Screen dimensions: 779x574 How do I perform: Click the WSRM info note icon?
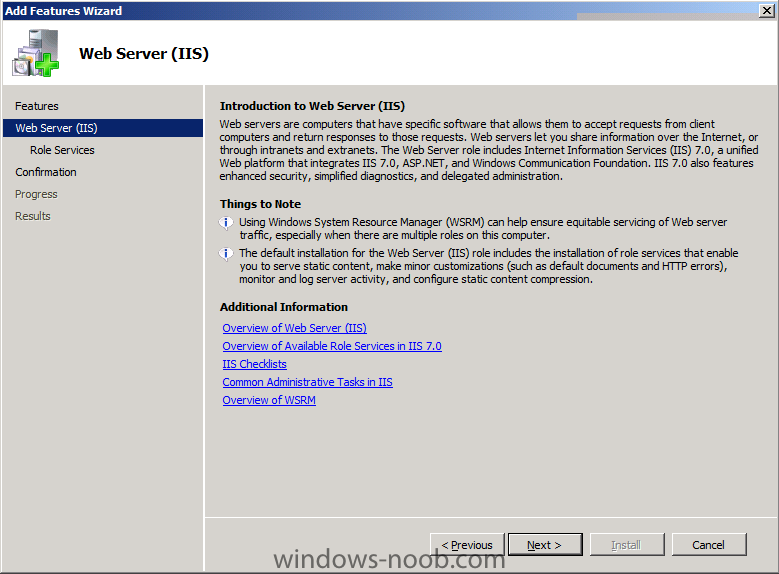point(226,223)
